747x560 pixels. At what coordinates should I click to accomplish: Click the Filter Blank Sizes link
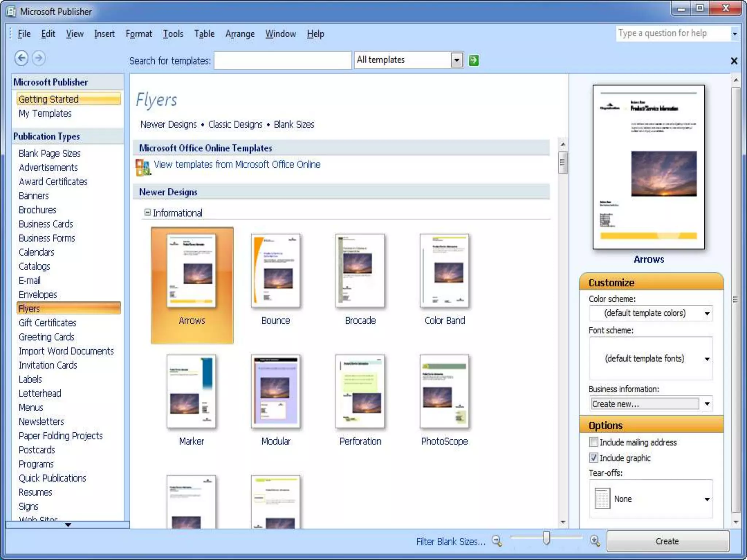pos(451,541)
